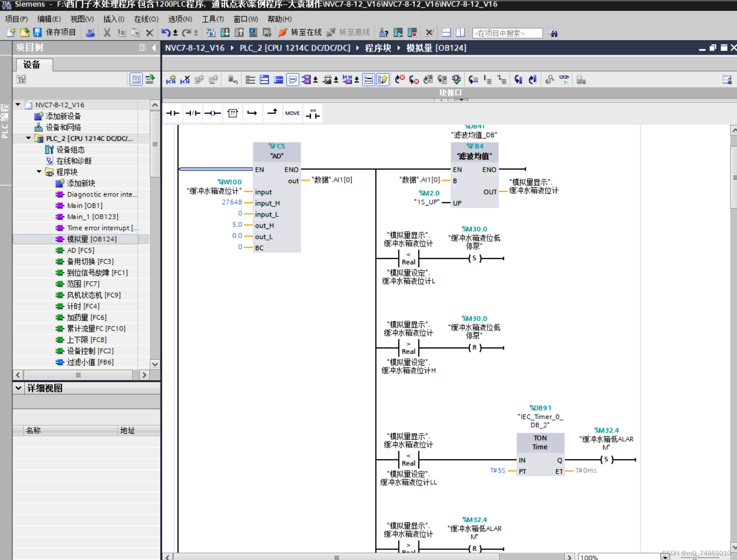This screenshot has width=737, height=560.
Task: Click the Open branch icon
Action: tap(252, 113)
